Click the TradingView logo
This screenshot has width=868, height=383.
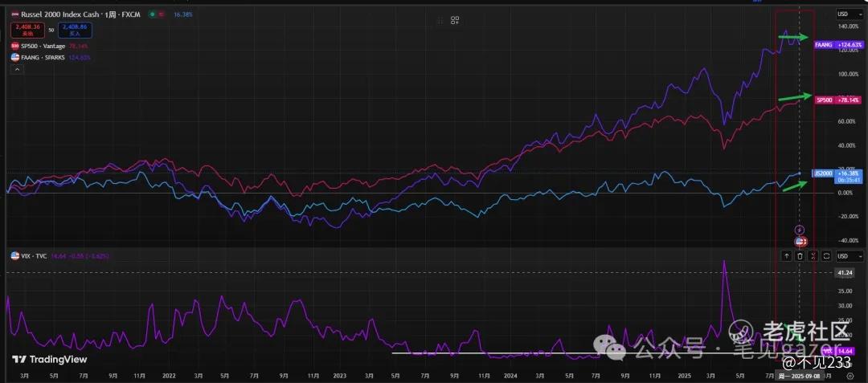[50, 360]
